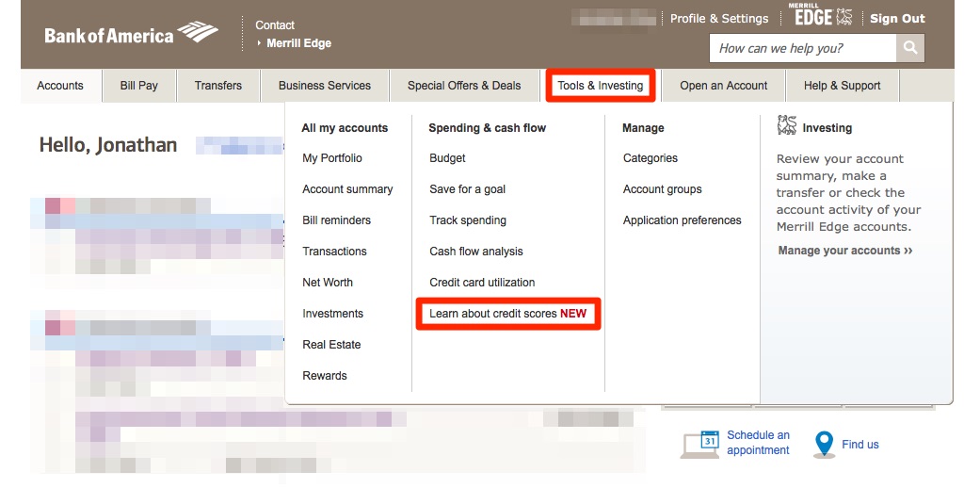Screen dimensions: 980x488
Task: Open Investments menu item
Action: [332, 314]
